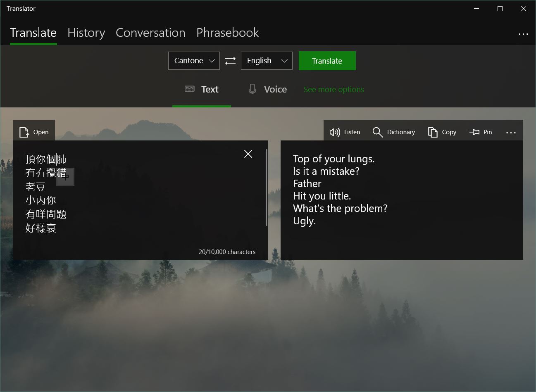Click the Listen speaker icon
This screenshot has width=536, height=392.
click(x=334, y=132)
